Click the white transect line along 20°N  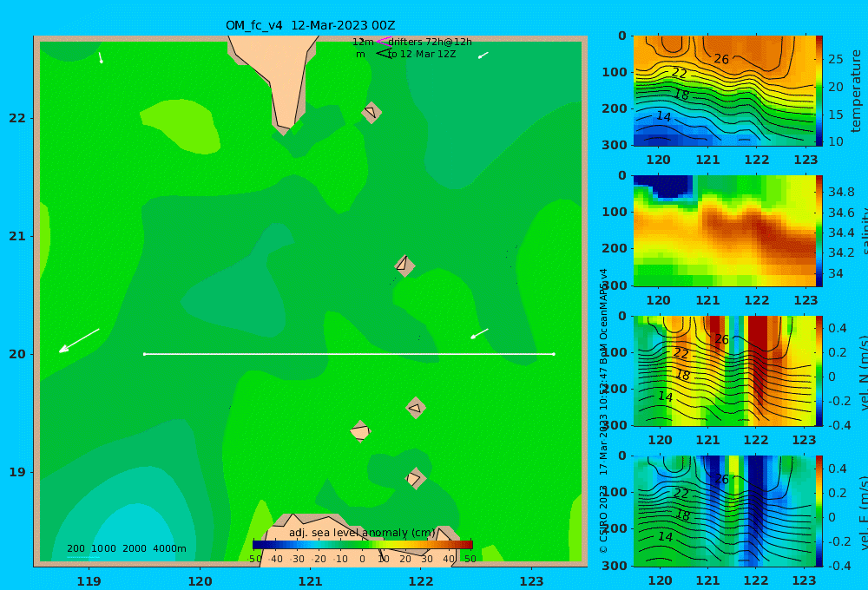pyautogui.click(x=349, y=354)
